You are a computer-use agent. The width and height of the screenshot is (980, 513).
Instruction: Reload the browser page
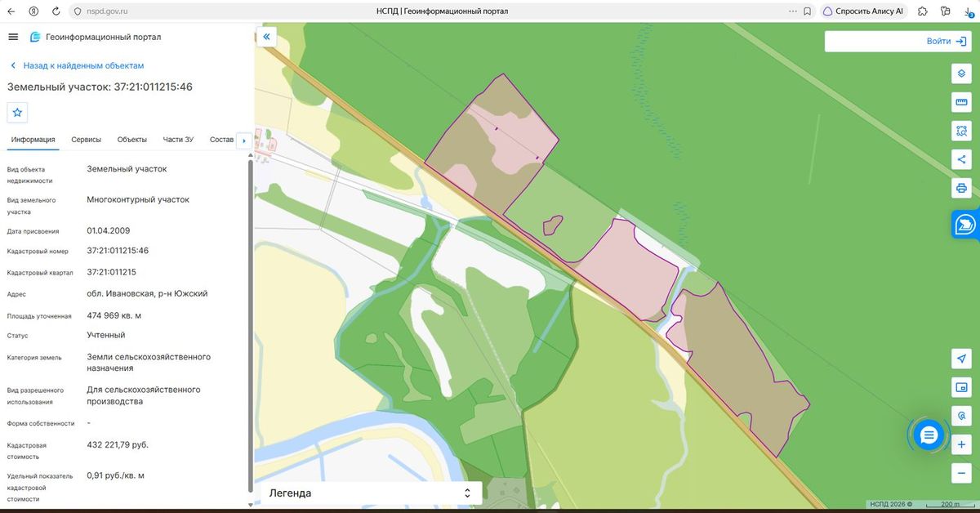coord(56,11)
